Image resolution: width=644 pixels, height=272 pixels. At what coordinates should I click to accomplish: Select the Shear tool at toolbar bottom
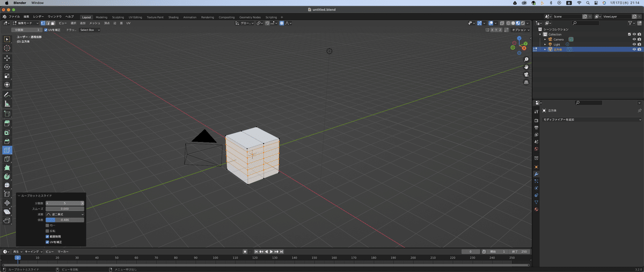coord(7,212)
